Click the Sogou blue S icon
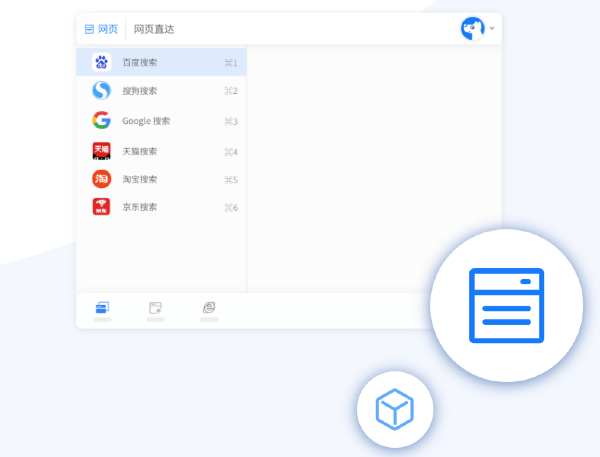Screen dimensions: 600x457 tap(101, 91)
